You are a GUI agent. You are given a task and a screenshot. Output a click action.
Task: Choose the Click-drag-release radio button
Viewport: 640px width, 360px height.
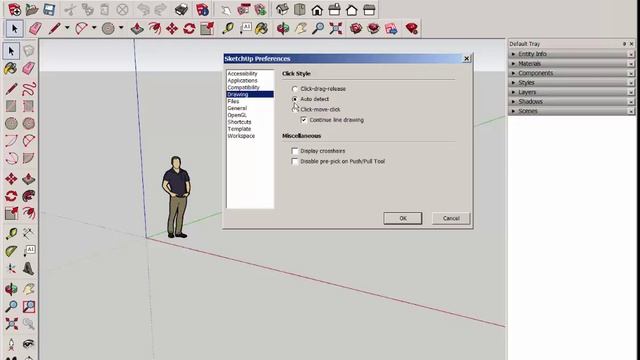pyautogui.click(x=295, y=89)
